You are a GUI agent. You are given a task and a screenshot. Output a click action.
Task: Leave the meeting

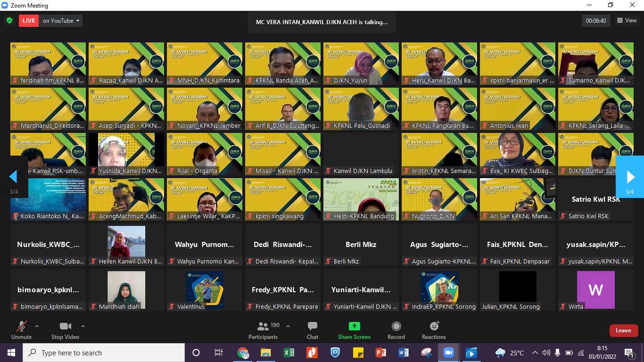623,330
